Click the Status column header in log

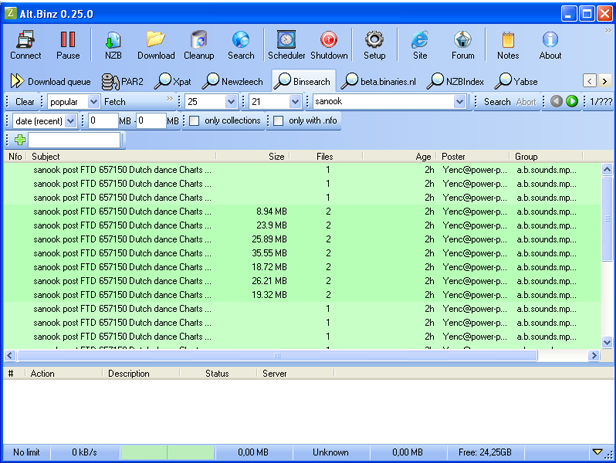217,373
